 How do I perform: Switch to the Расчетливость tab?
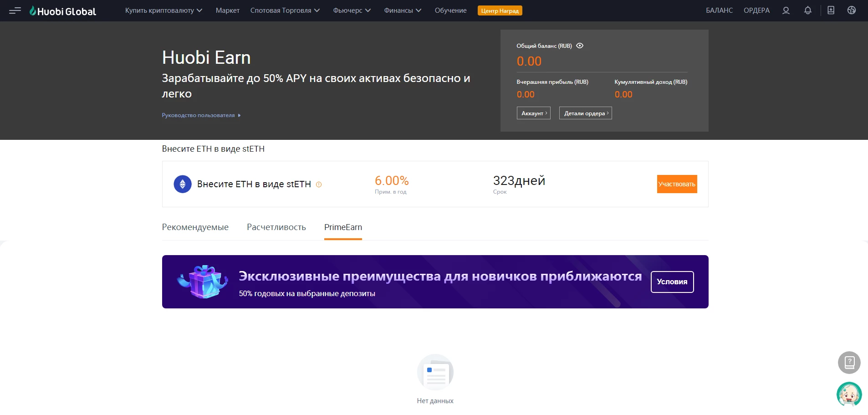click(276, 227)
